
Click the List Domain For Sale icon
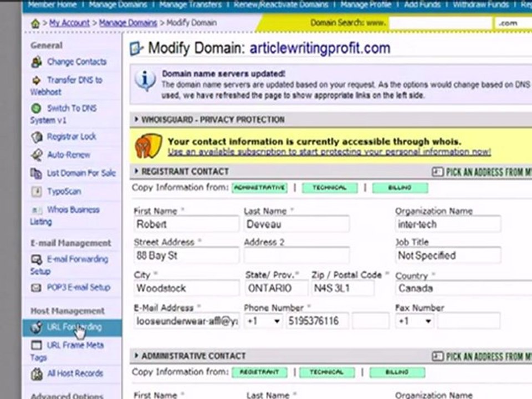point(36,173)
